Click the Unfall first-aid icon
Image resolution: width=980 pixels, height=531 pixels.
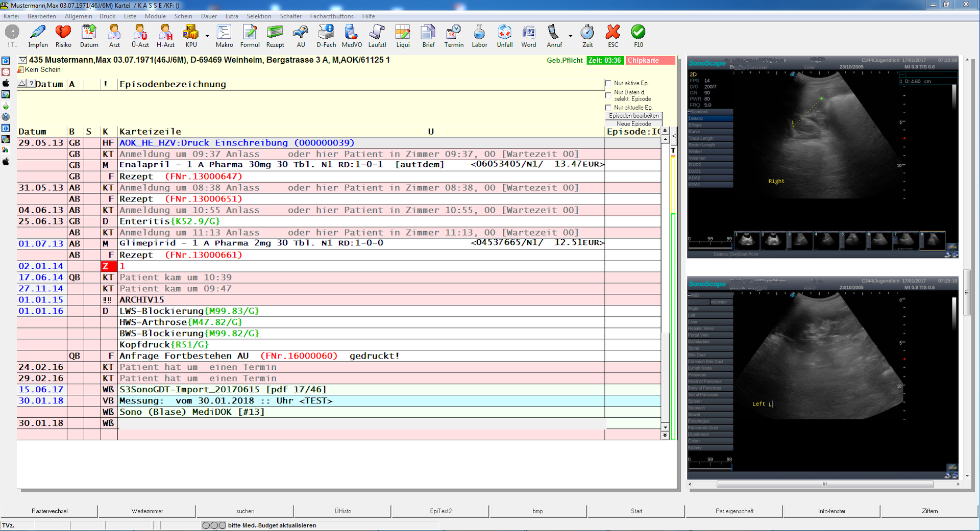coord(504,33)
